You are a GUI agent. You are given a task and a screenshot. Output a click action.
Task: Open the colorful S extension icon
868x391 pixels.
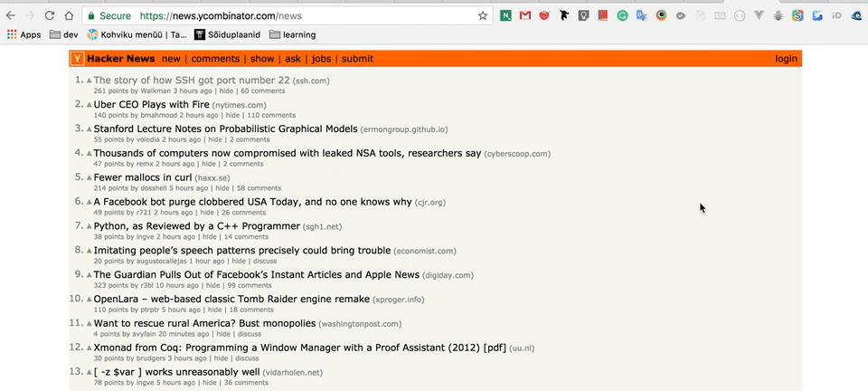(x=797, y=16)
